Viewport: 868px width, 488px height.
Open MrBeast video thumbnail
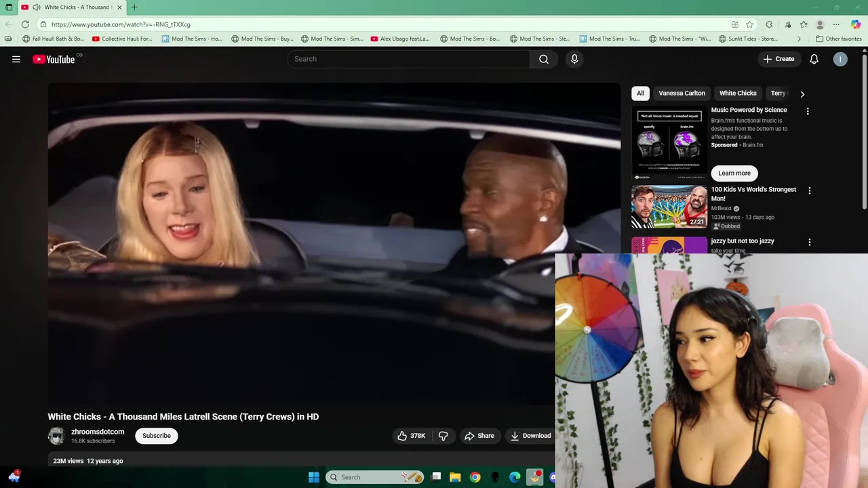pyautogui.click(x=669, y=207)
